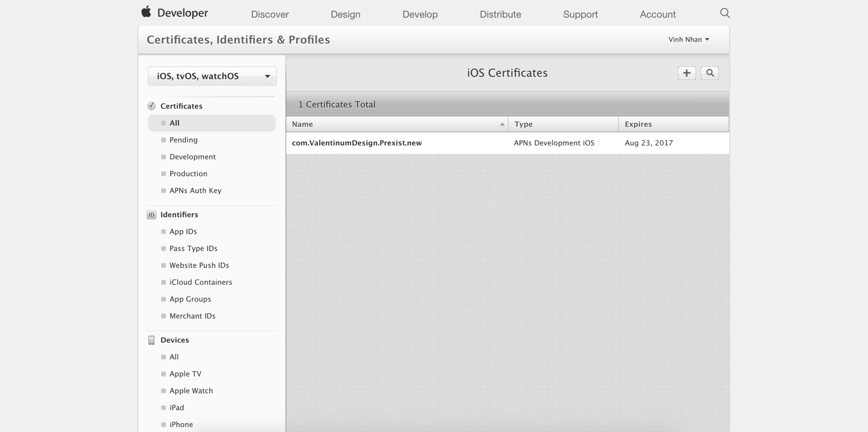Image resolution: width=868 pixels, height=432 pixels.
Task: Show iPhone devices
Action: (181, 425)
